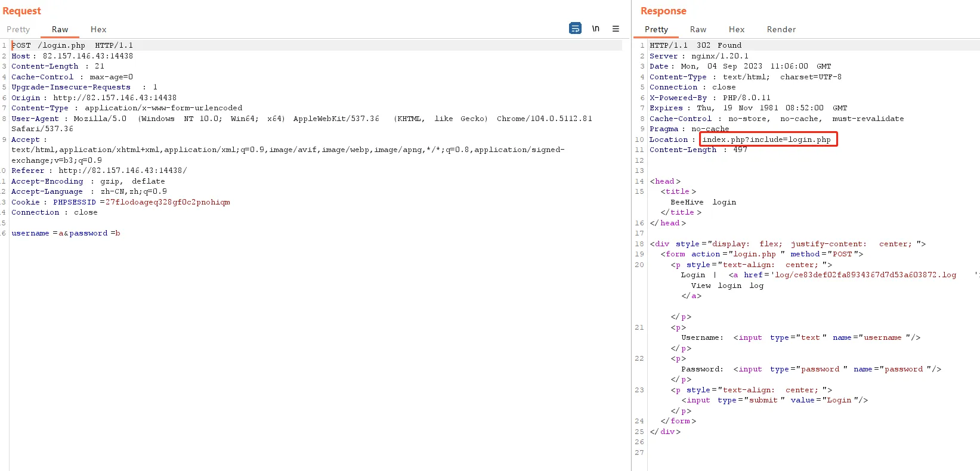This screenshot has height=471, width=980.
Task: Click the Connection: close request header
Action: (x=54, y=212)
